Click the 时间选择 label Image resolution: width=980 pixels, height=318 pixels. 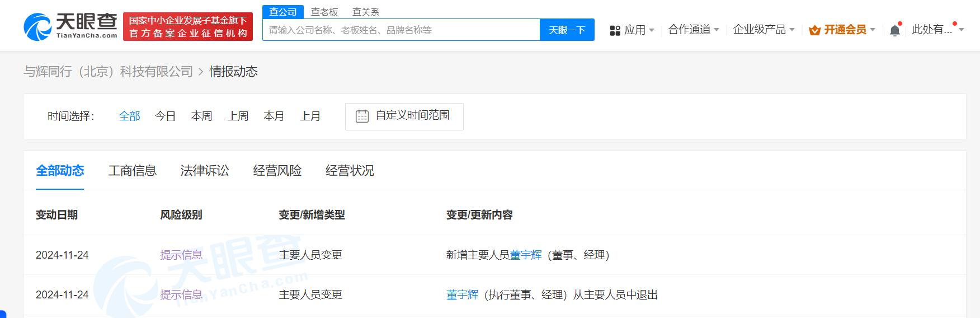point(71,116)
